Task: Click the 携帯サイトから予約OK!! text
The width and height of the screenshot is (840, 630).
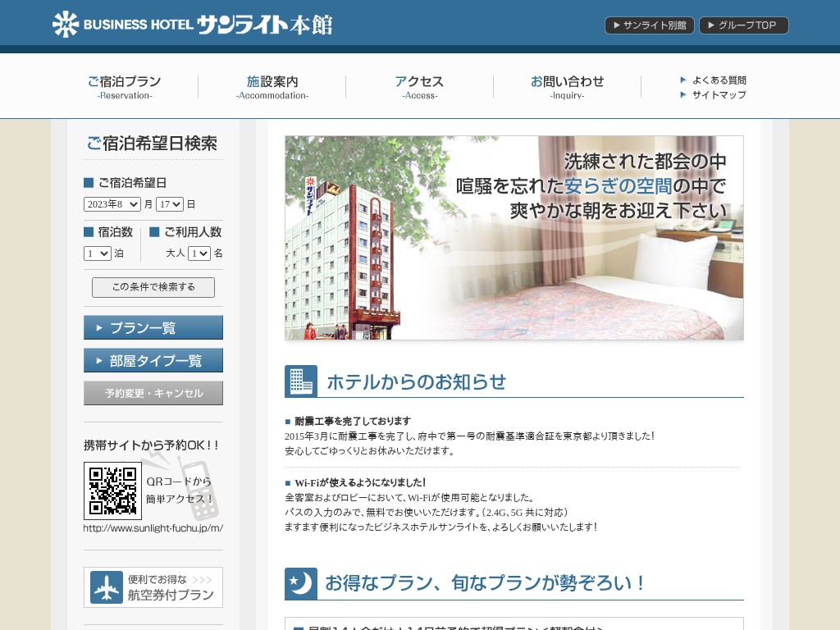Action: (x=151, y=445)
